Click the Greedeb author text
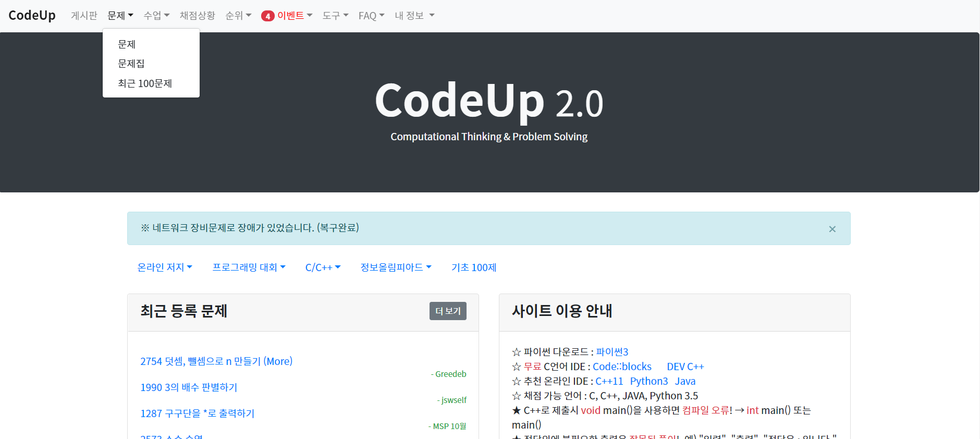This screenshot has height=439, width=980. click(x=448, y=374)
